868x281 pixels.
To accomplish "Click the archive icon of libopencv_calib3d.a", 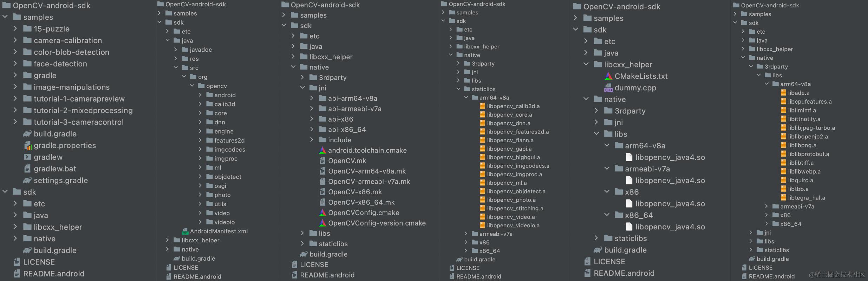I will point(482,106).
